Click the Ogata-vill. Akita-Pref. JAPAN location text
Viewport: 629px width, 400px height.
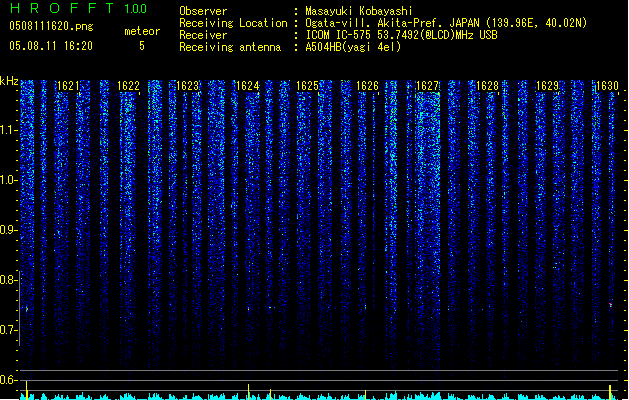446,23
